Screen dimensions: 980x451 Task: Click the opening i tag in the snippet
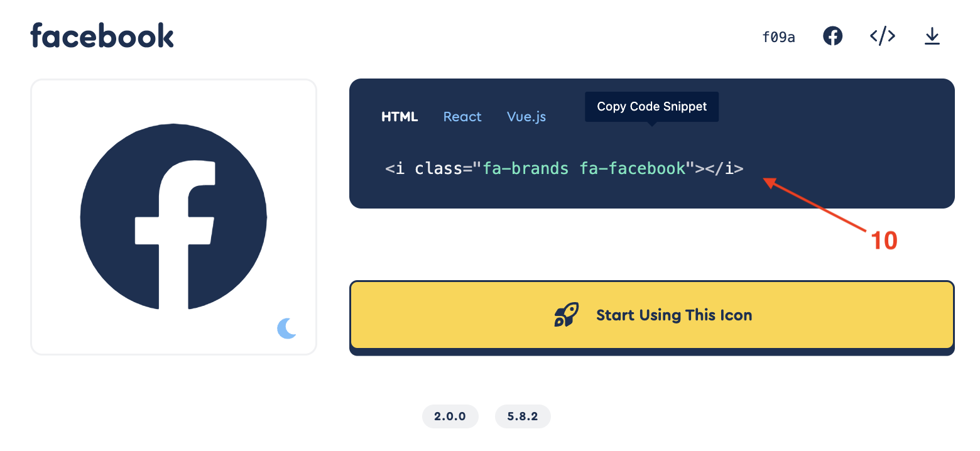tap(395, 168)
